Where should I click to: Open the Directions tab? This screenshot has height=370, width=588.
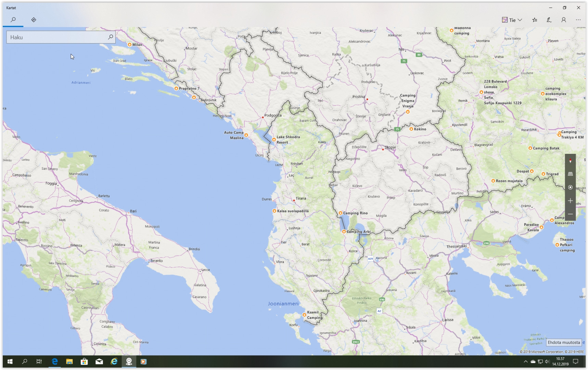34,20
